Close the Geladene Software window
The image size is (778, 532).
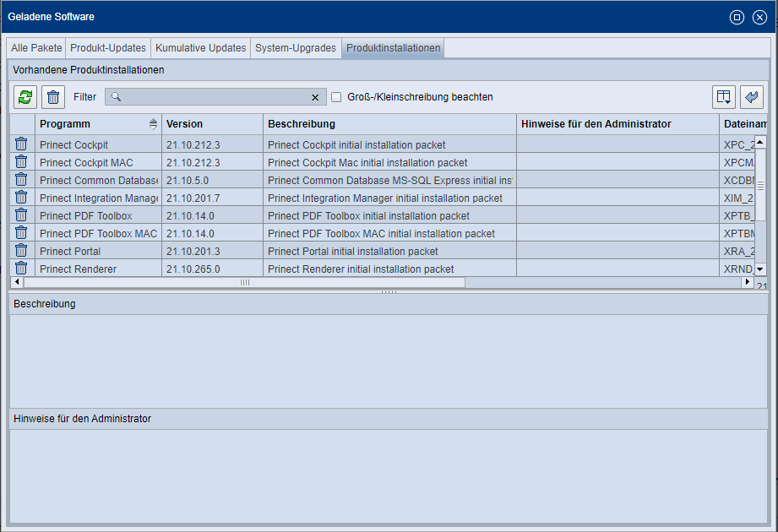[x=759, y=18]
